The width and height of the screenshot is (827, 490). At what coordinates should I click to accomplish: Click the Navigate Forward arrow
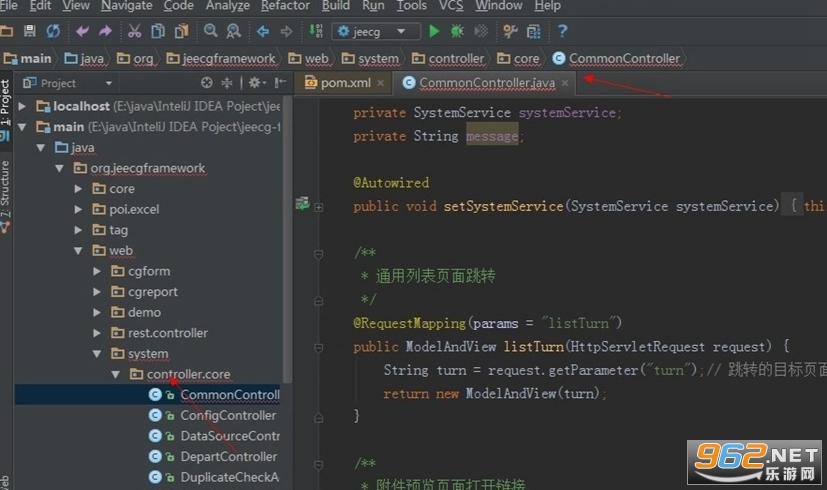tap(286, 32)
